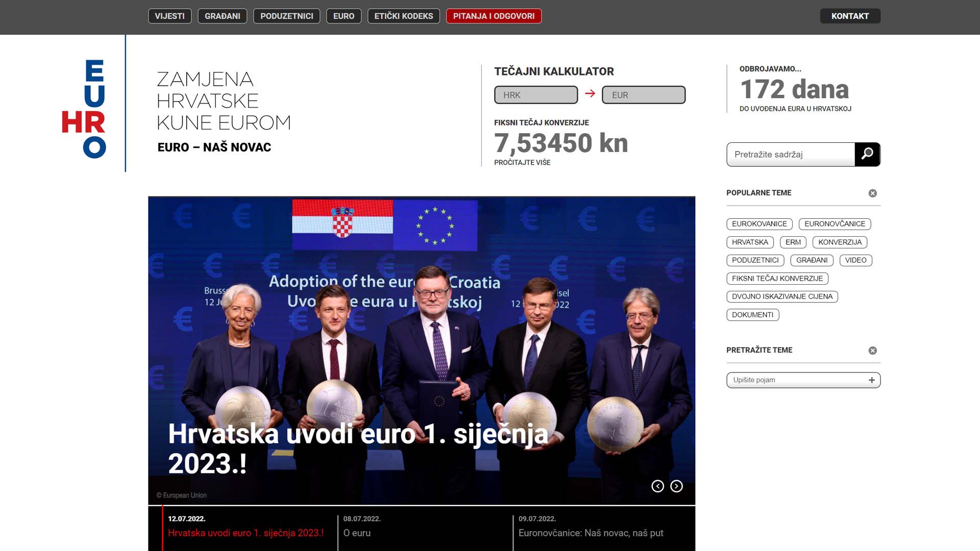Viewport: 980px width, 551px height.
Task: Open the Poduzetnici menu item
Action: point(286,16)
